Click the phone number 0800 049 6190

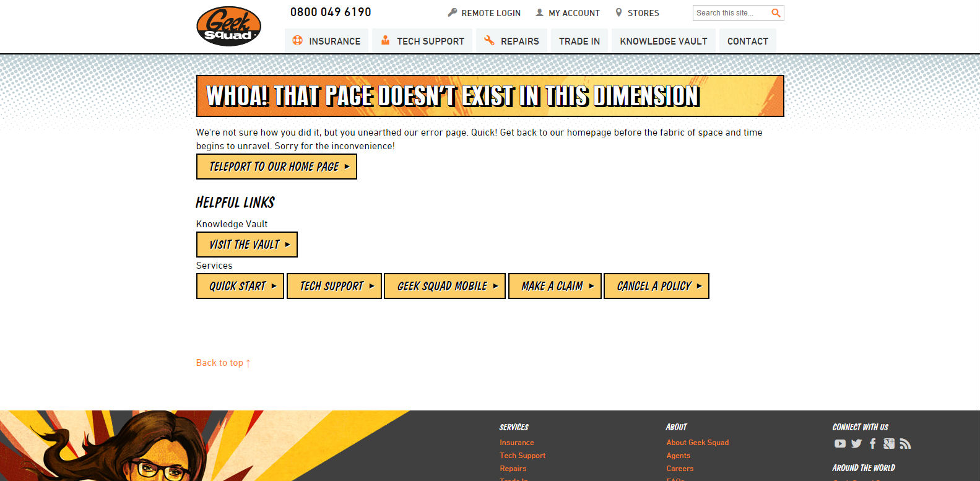[x=331, y=12]
